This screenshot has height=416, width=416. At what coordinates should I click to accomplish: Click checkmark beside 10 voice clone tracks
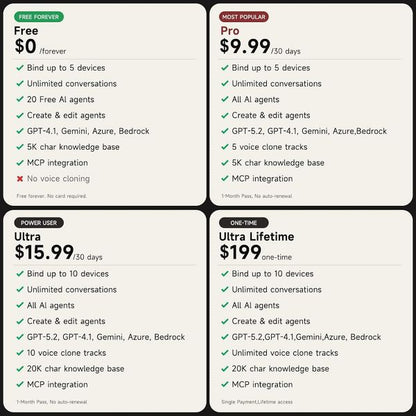20,353
